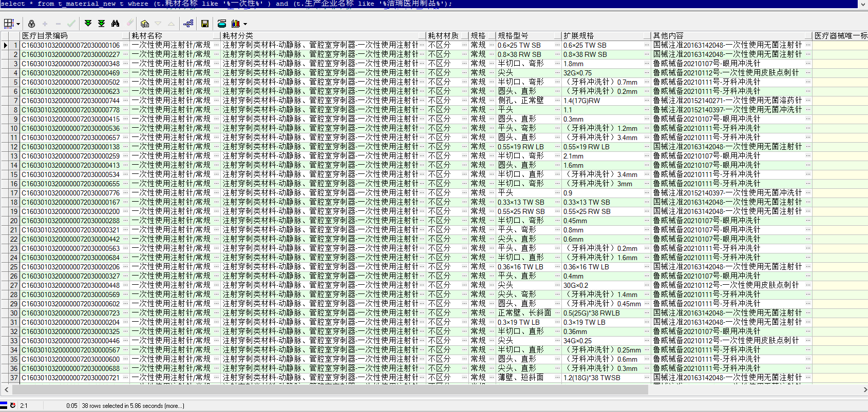The height and width of the screenshot is (412, 868).
Task: Fetch last page with underlined green arrows
Action: tap(101, 24)
